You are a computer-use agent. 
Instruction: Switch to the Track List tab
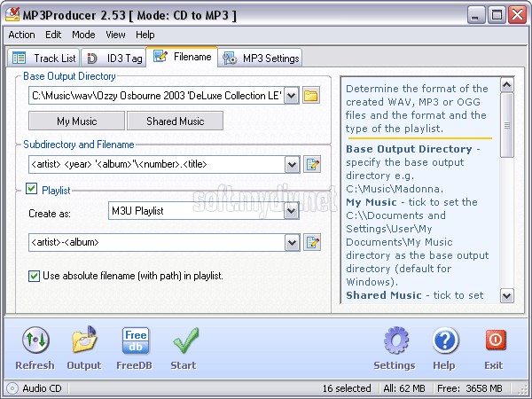tap(43, 58)
